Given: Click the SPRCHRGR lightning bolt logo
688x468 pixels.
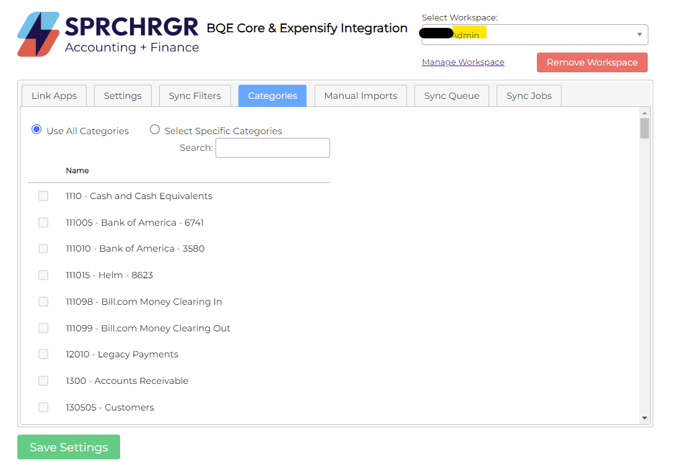Looking at the screenshot, I should pos(38,34).
